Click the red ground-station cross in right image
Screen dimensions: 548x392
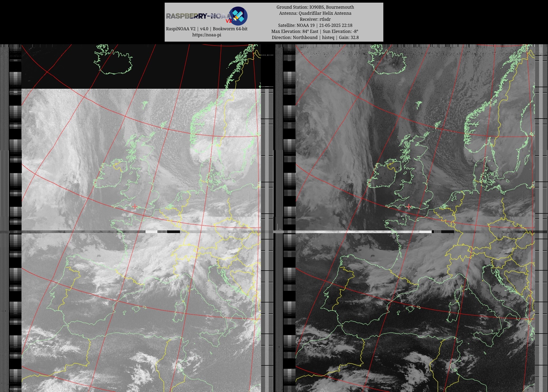pos(409,207)
